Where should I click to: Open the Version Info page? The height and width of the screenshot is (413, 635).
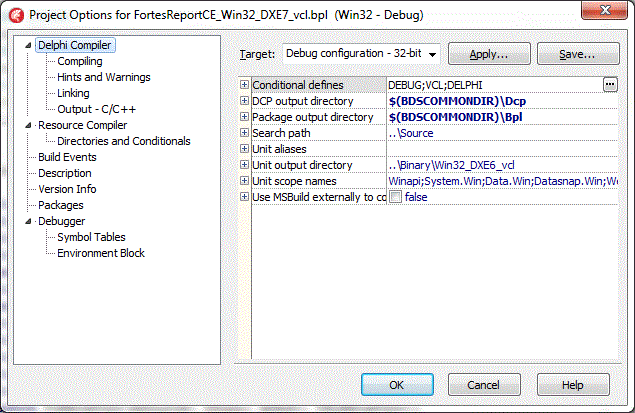point(67,189)
